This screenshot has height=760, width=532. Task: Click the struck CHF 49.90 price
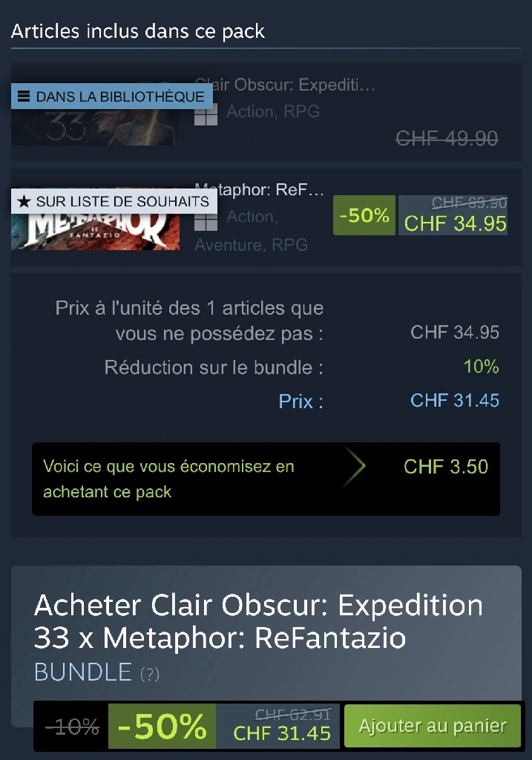click(447, 139)
